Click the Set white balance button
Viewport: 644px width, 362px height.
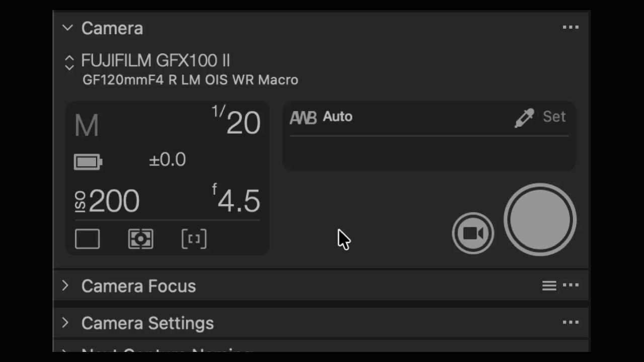(554, 117)
